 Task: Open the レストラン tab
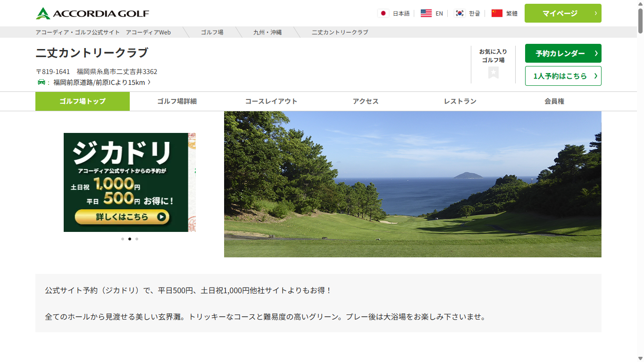pos(460,101)
